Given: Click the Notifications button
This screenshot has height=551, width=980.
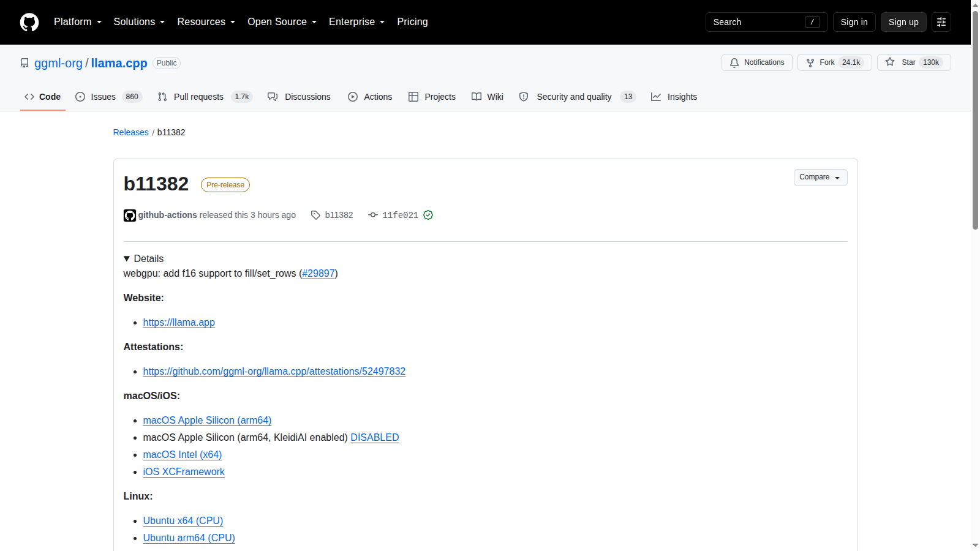Looking at the screenshot, I should click(x=757, y=62).
